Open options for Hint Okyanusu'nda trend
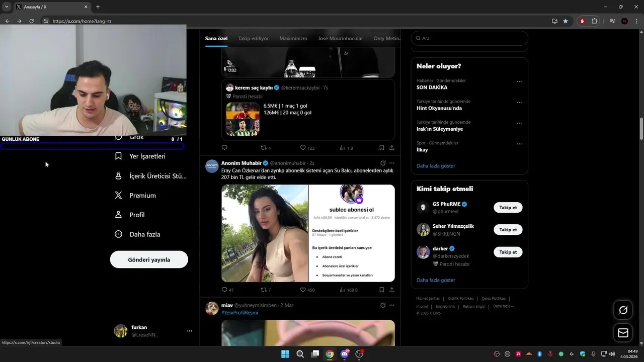Screen dimensions: 644x362 point(519,103)
